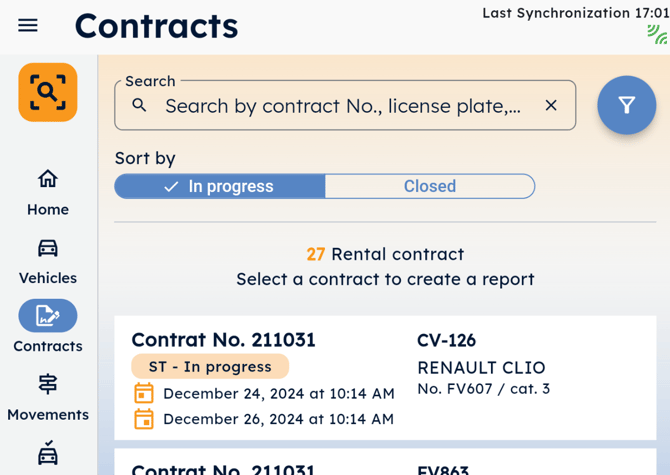
Task: Select the Contracts sidebar icon
Action: point(47,316)
